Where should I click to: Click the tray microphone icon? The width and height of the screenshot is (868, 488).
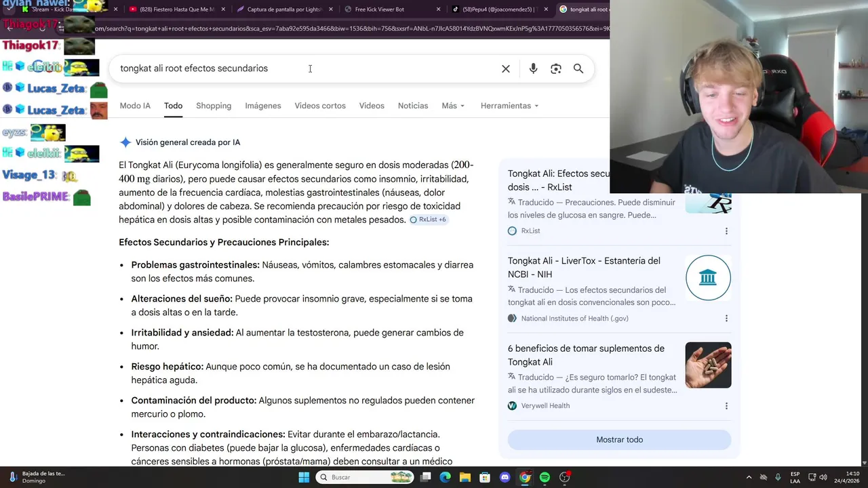778,477
